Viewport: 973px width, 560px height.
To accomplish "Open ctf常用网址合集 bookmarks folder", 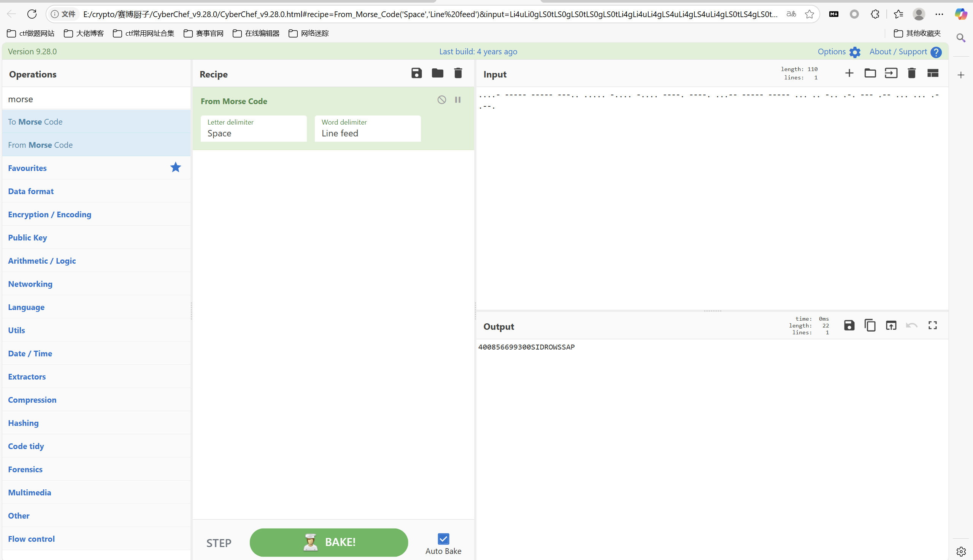I will pyautogui.click(x=144, y=33).
